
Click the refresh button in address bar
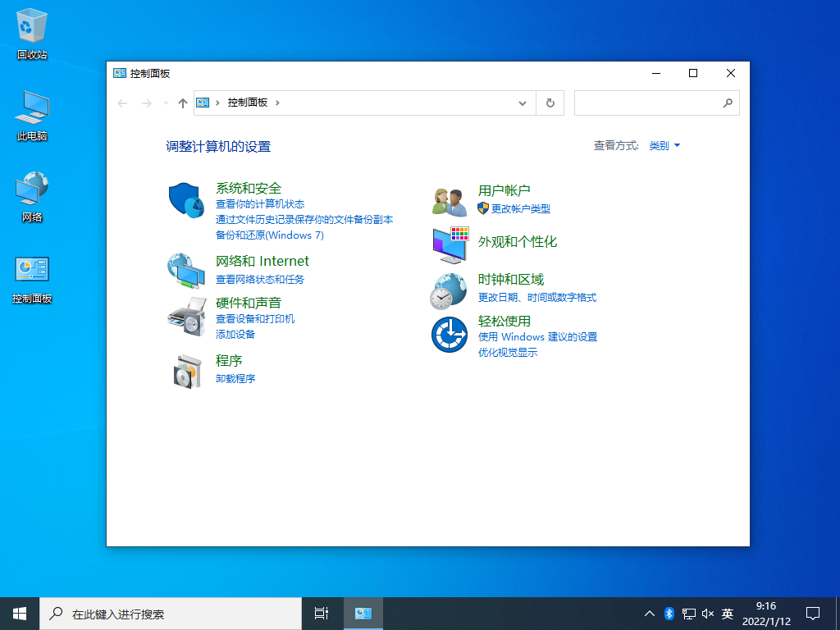click(x=550, y=103)
